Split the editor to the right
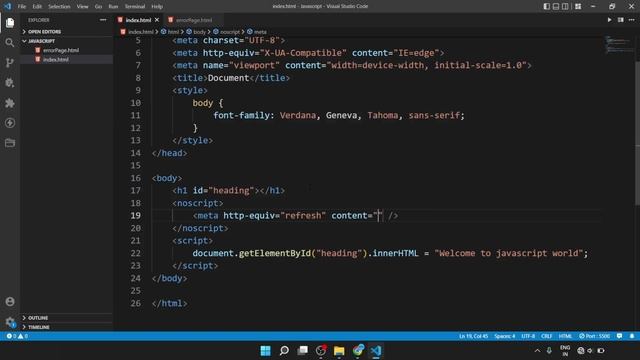The image size is (640, 360). [x=620, y=20]
